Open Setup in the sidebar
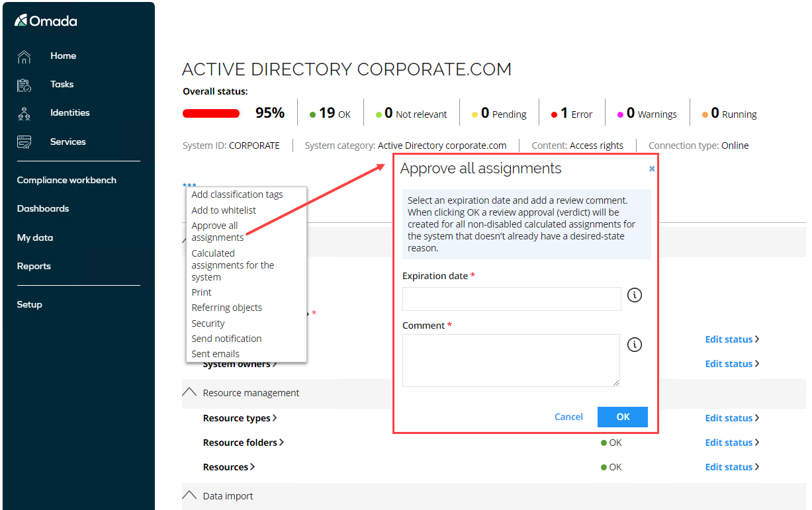This screenshot has width=812, height=510. tap(29, 304)
